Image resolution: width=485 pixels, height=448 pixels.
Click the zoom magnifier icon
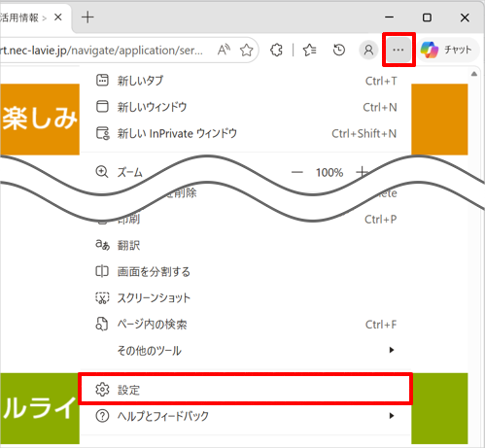(x=102, y=172)
